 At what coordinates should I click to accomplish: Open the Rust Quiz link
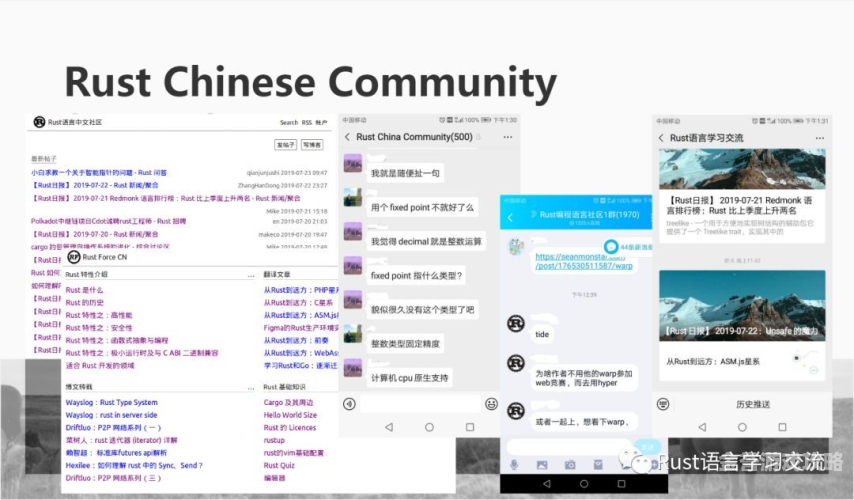(x=279, y=465)
